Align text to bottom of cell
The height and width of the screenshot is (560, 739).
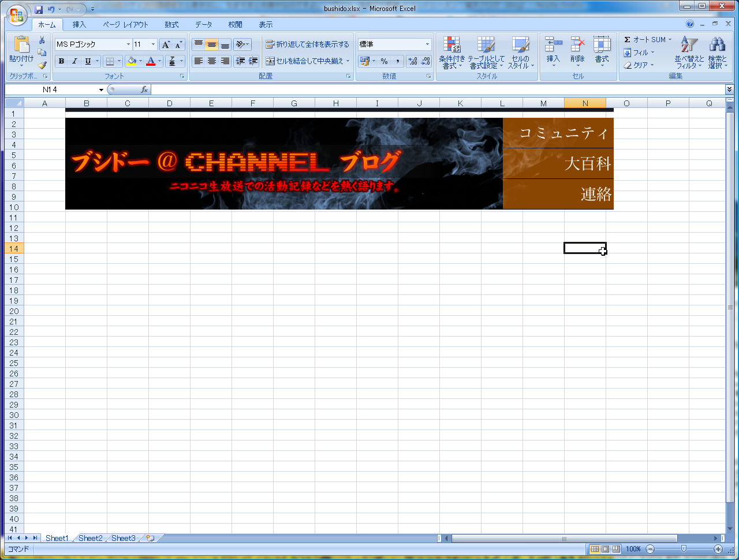[x=225, y=44]
